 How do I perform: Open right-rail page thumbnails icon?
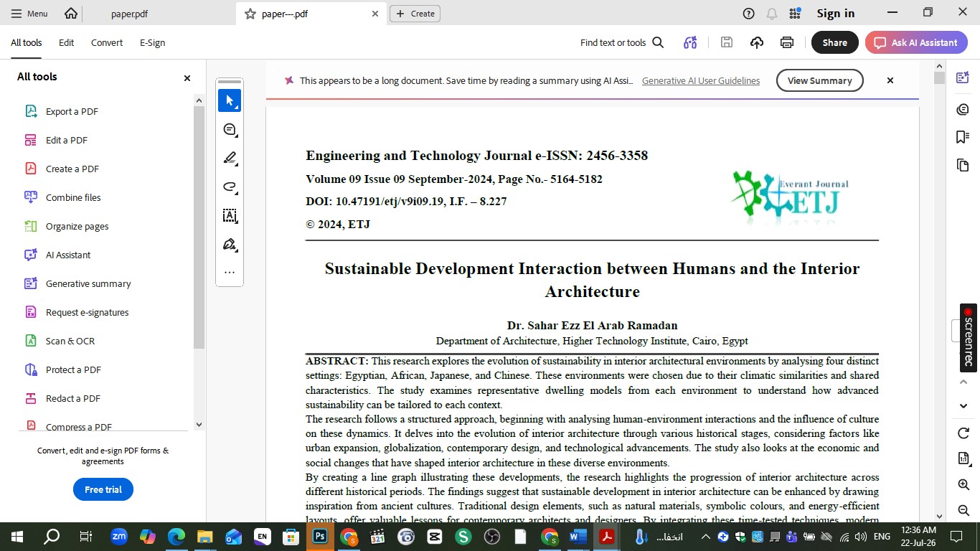tap(963, 166)
